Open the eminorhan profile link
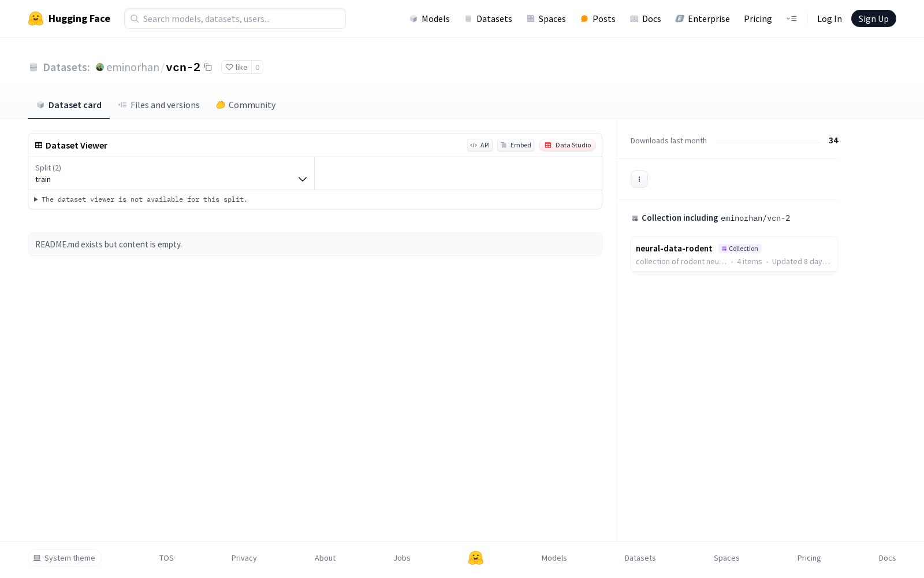Screen dimensions: 924x578 (x=132, y=67)
